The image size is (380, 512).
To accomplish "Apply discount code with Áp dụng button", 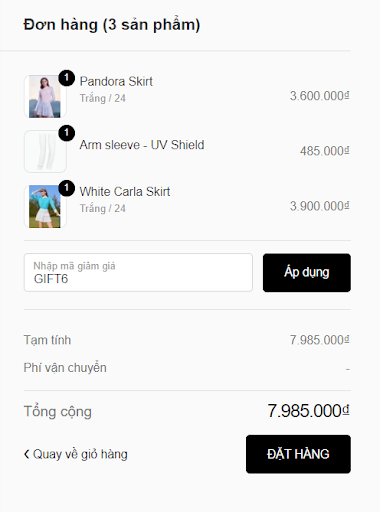I will (307, 273).
